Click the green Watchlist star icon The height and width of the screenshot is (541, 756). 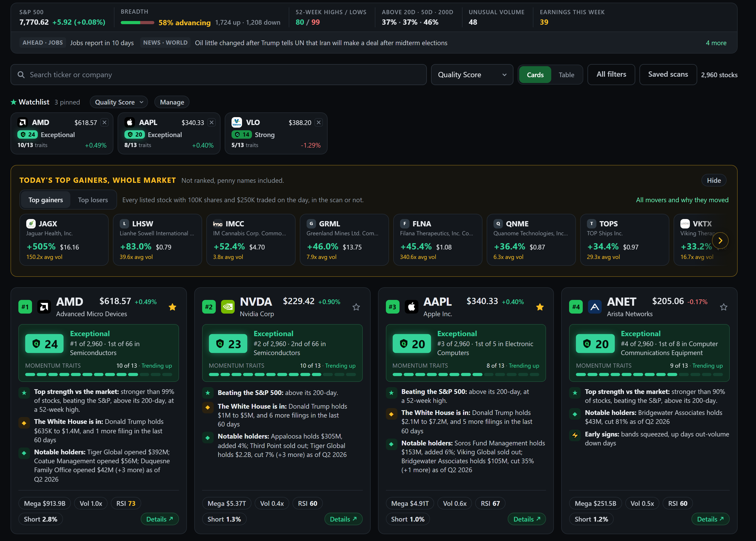point(14,102)
